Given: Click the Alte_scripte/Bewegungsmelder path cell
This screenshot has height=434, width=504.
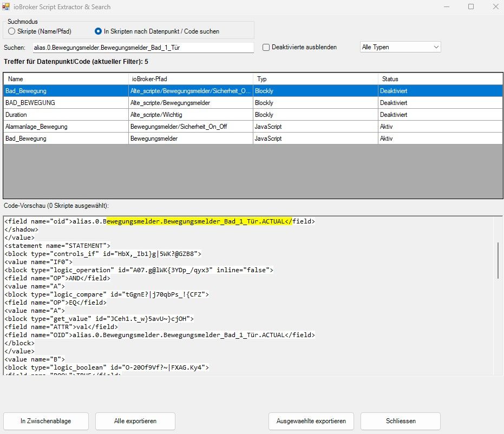Looking at the screenshot, I should pos(191,103).
